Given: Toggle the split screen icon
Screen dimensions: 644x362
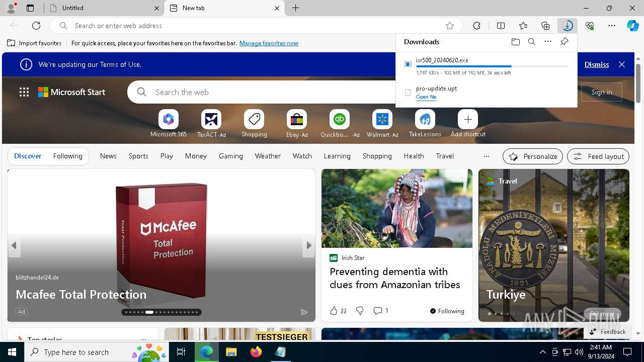Looking at the screenshot, I should tap(501, 26).
